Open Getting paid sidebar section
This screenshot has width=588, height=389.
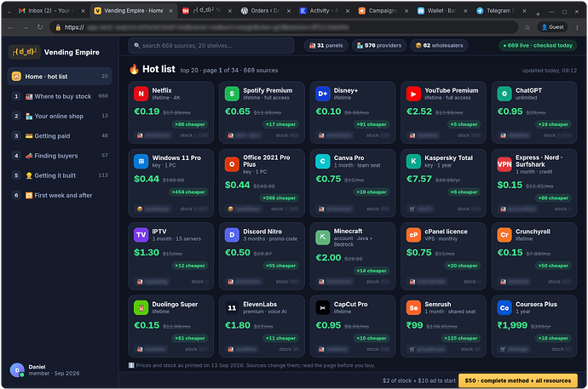point(60,136)
